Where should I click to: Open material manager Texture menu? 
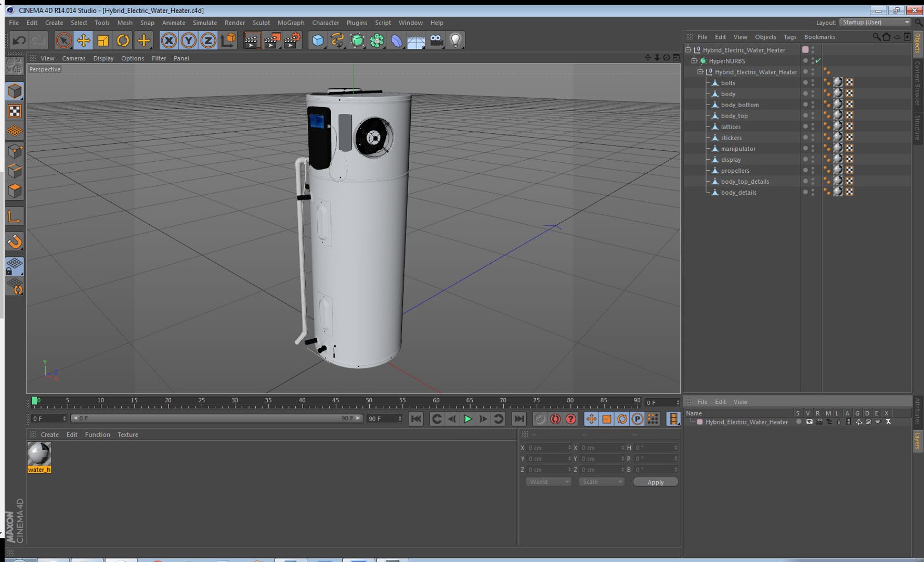click(x=128, y=435)
